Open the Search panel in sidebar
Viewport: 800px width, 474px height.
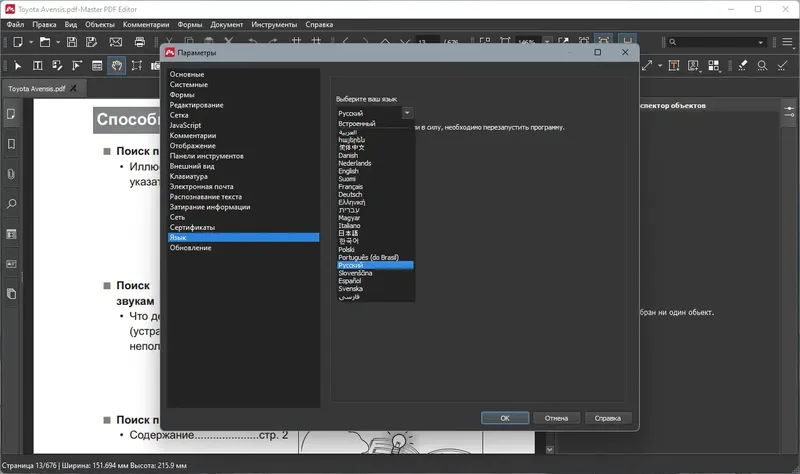(x=11, y=204)
